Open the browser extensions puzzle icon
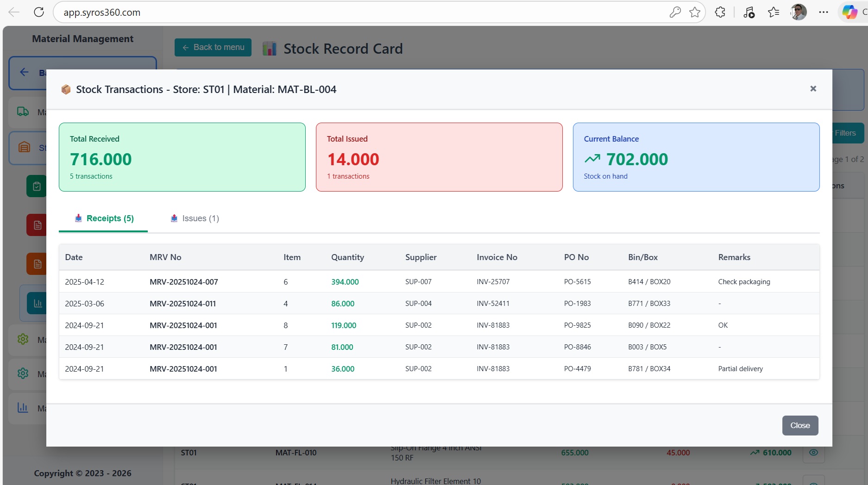This screenshot has height=485, width=868. tap(720, 12)
